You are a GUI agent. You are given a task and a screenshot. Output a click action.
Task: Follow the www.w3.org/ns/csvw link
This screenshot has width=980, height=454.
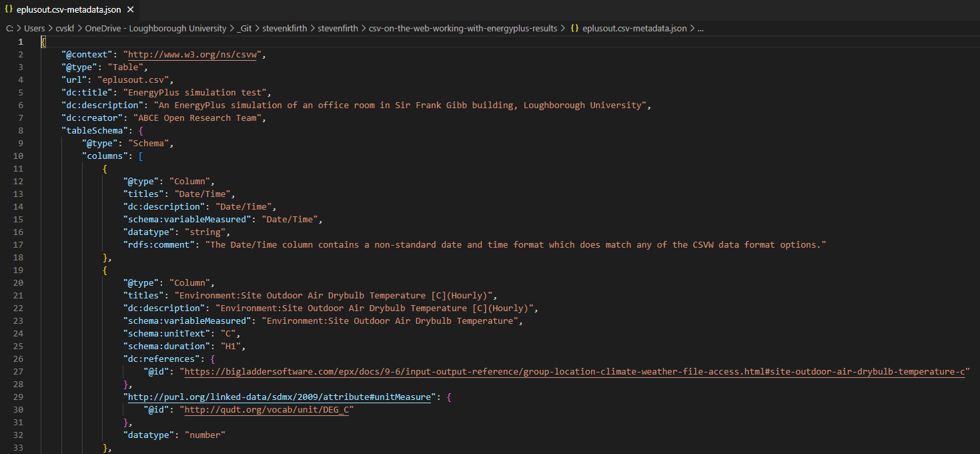pos(194,55)
